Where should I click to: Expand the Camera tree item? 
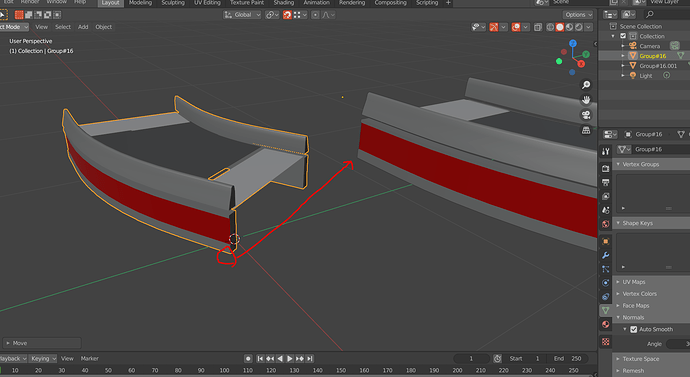[x=623, y=46]
